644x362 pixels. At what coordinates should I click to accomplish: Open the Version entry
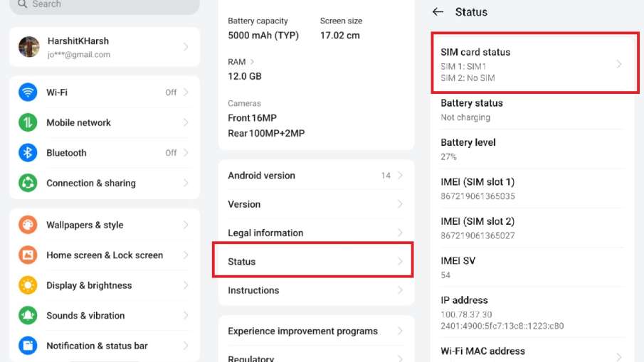(313, 204)
